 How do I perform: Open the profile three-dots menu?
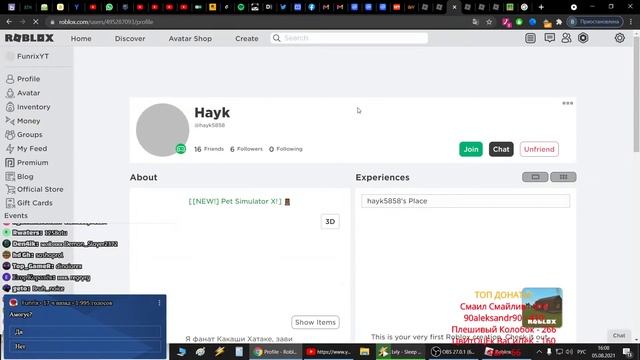[567, 103]
